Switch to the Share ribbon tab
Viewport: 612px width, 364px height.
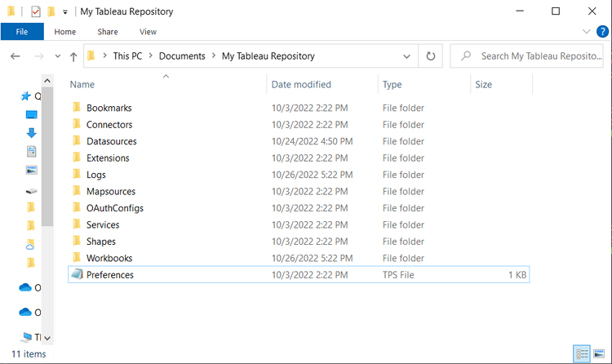[108, 32]
